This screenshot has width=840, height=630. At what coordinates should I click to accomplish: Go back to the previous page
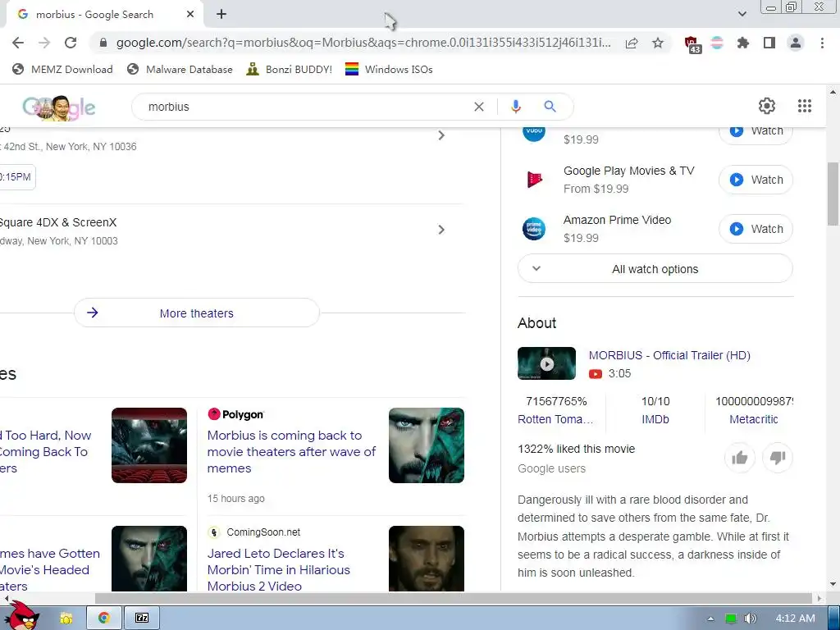point(18,43)
